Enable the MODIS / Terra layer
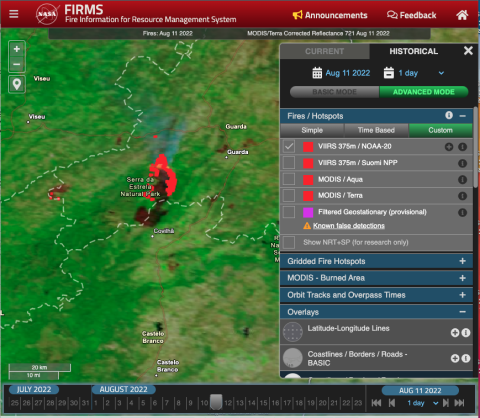Image resolution: width=480 pixels, height=418 pixels. 289,195
